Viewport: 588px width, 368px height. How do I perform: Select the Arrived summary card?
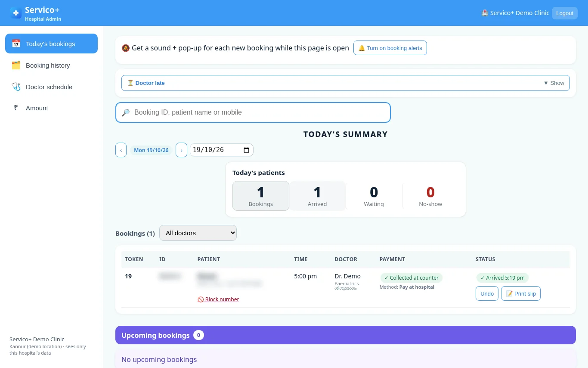coord(317,196)
